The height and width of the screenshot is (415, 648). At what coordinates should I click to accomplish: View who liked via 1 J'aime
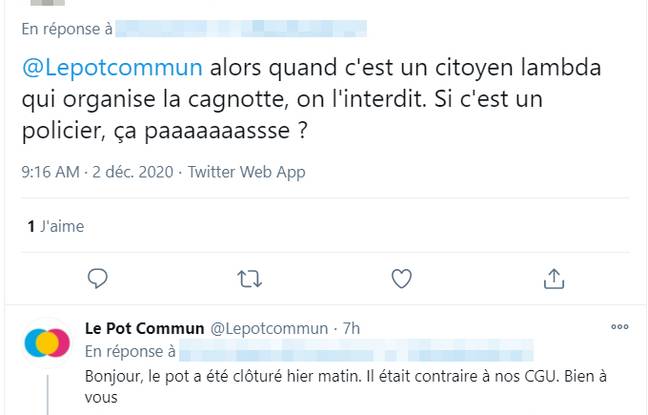point(56,227)
